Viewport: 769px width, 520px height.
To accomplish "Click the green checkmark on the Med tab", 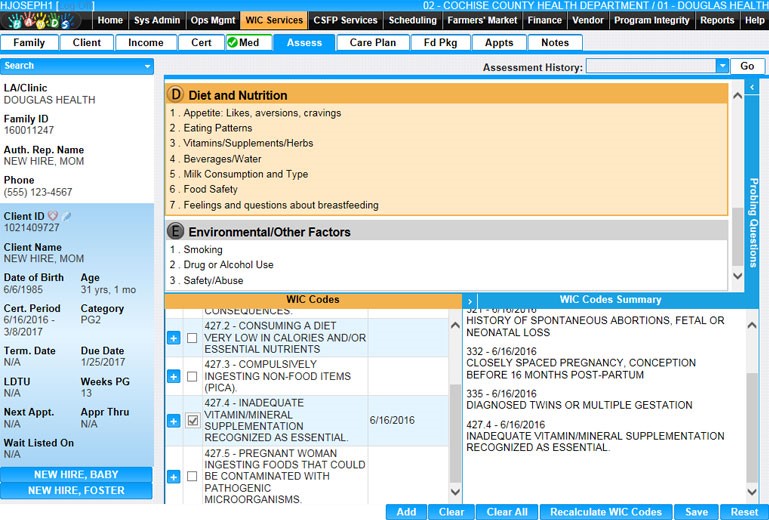I will 232,43.
